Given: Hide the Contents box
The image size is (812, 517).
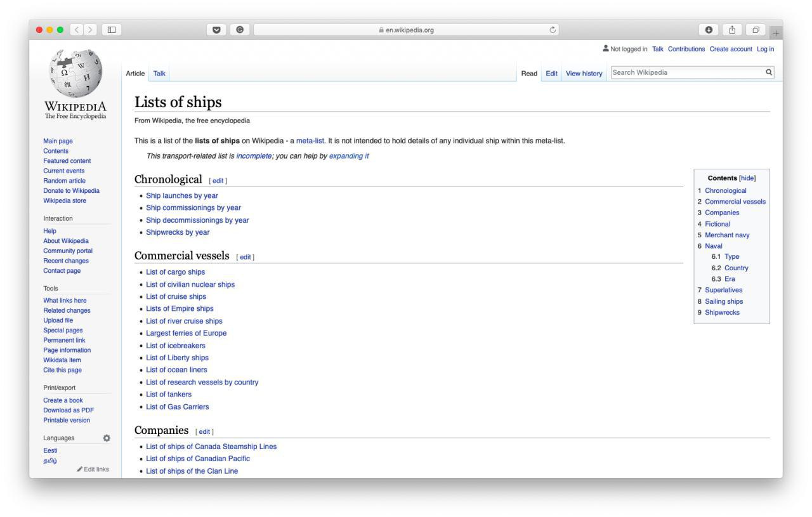Looking at the screenshot, I should coord(747,178).
